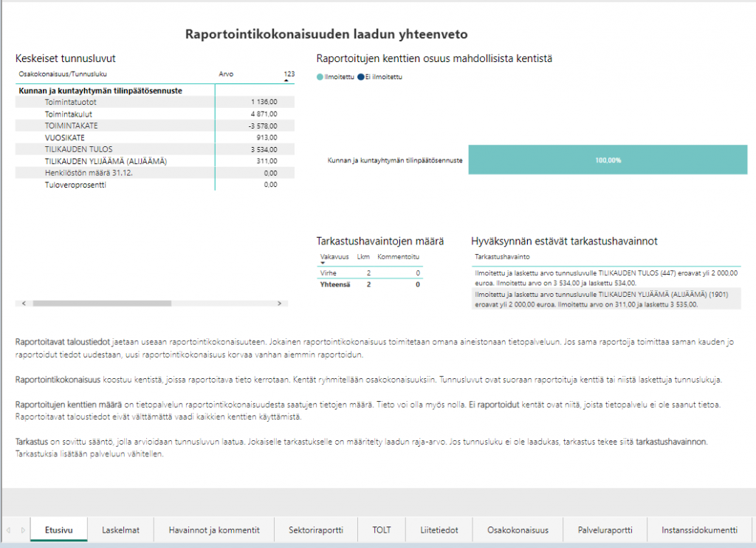Select the teal 100,00% bar in chart
Image resolution: width=756 pixels, height=548 pixels.
click(x=608, y=160)
